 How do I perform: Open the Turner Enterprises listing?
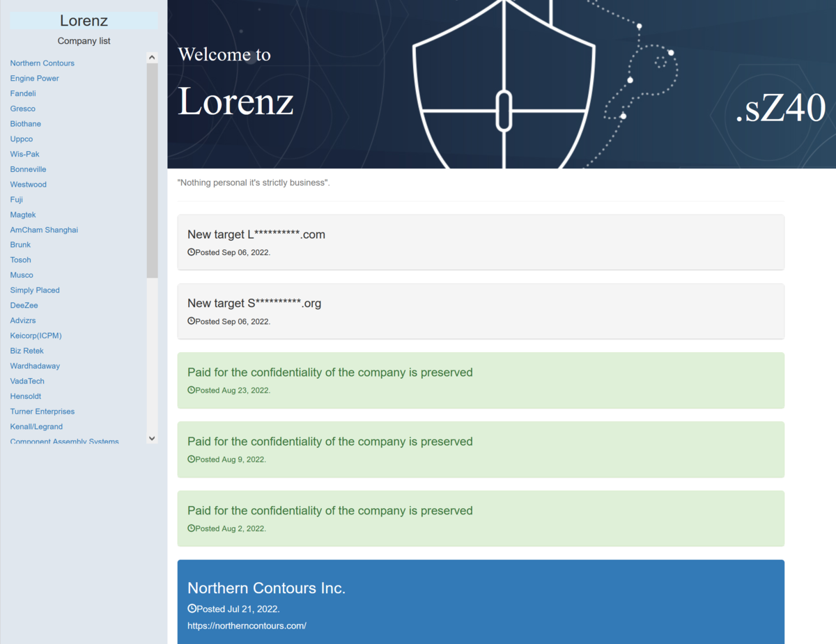42,411
